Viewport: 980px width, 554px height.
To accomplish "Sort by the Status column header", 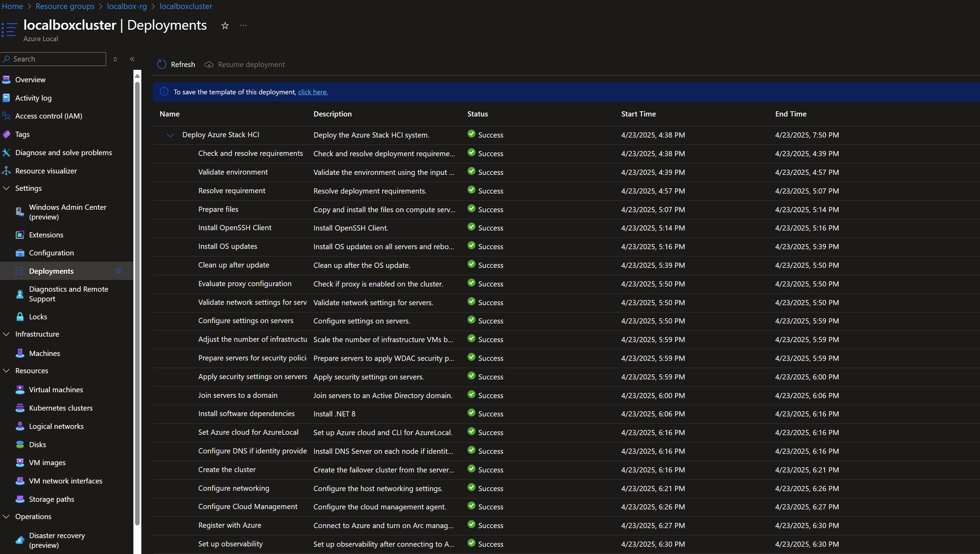I will click(478, 114).
